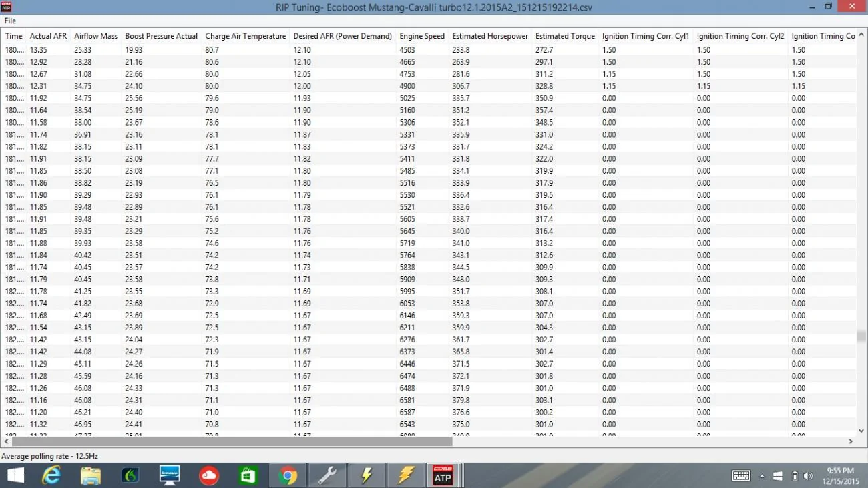868x488 pixels.
Task: Show hidden system tray icons
Action: [x=763, y=476]
